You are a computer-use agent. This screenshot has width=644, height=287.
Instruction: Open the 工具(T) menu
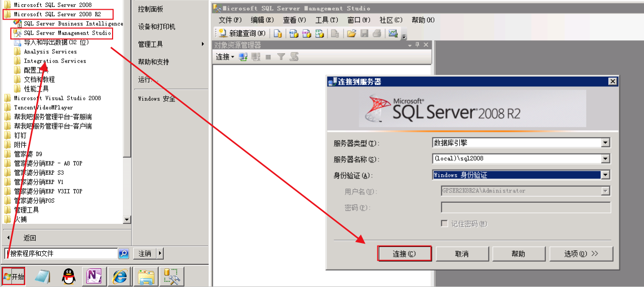pos(326,20)
